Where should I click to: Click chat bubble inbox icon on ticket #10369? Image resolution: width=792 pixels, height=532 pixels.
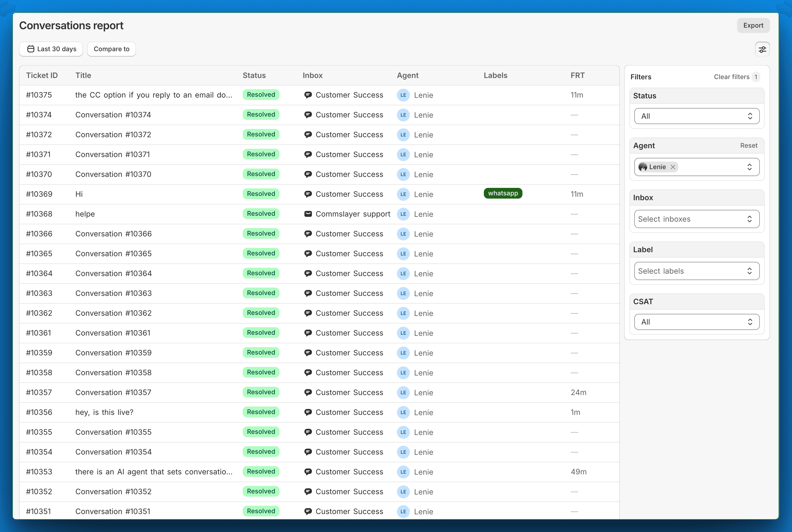click(308, 194)
